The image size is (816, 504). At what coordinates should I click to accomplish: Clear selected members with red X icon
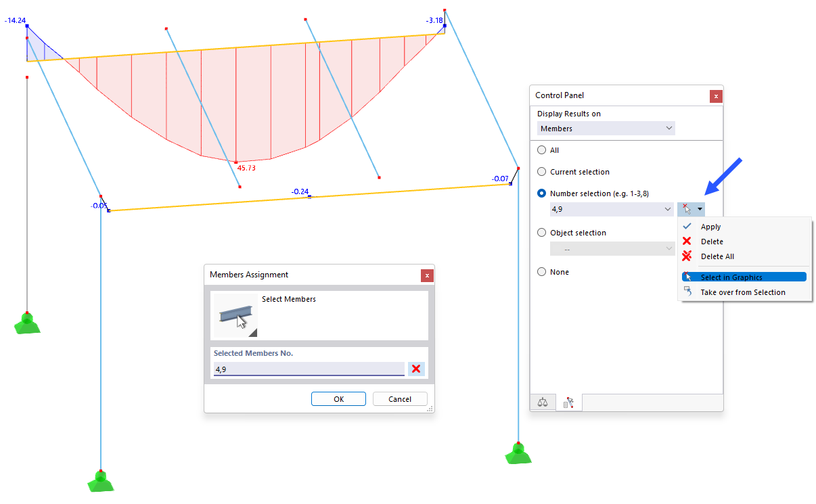(416, 369)
